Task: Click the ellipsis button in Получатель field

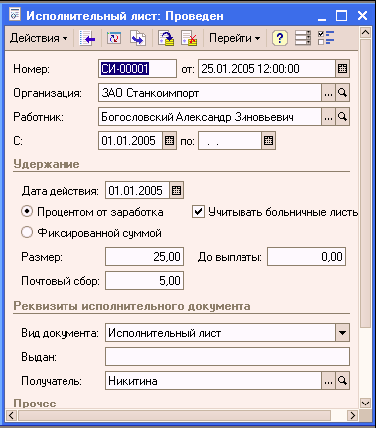Action: pyautogui.click(x=328, y=381)
